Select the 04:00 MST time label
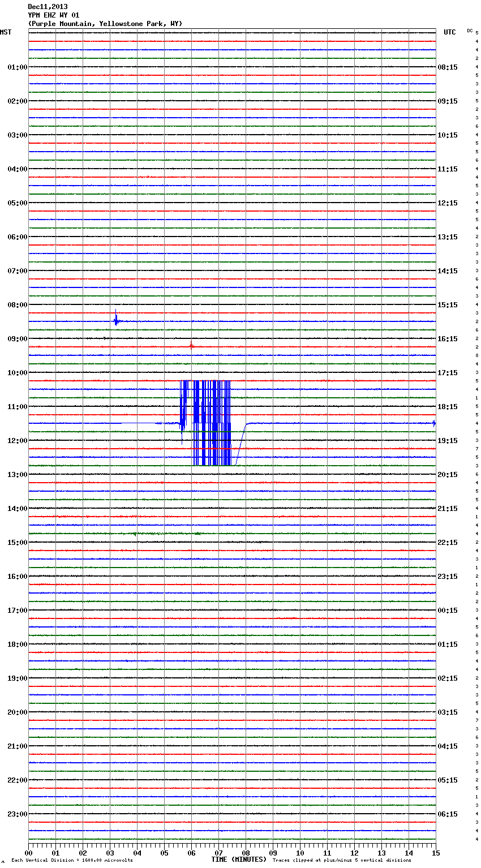 tap(18, 169)
